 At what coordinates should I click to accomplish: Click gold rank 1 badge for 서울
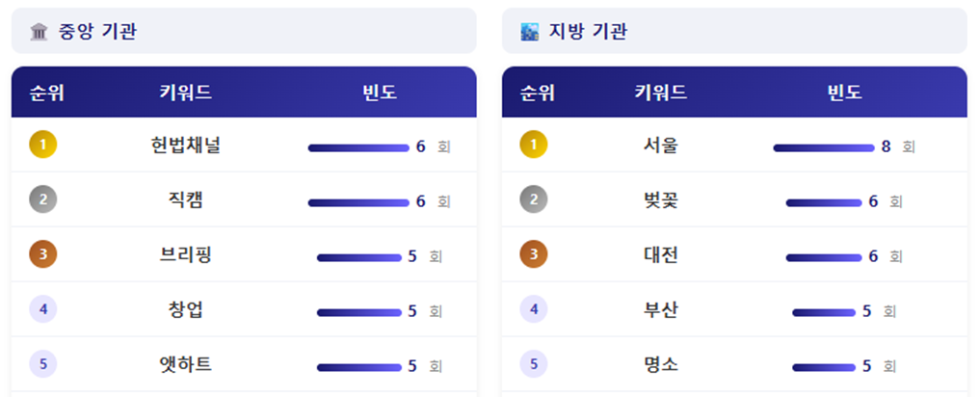(534, 146)
